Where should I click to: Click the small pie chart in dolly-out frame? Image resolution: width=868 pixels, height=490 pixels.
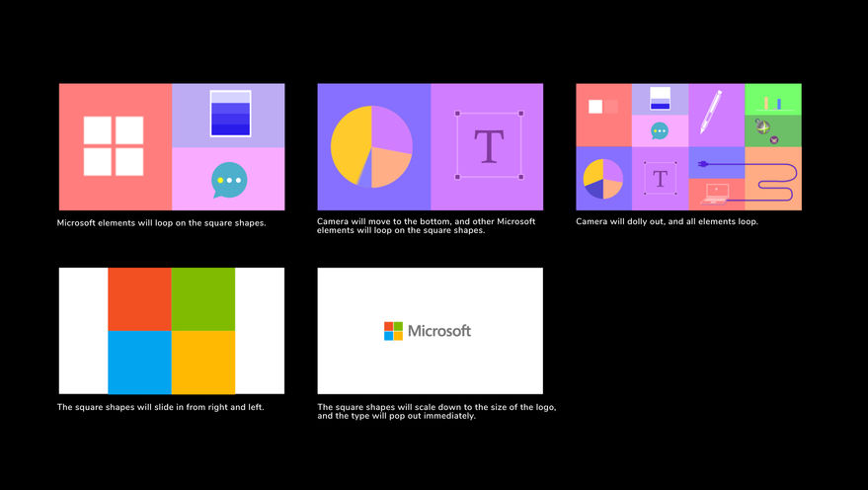(602, 179)
